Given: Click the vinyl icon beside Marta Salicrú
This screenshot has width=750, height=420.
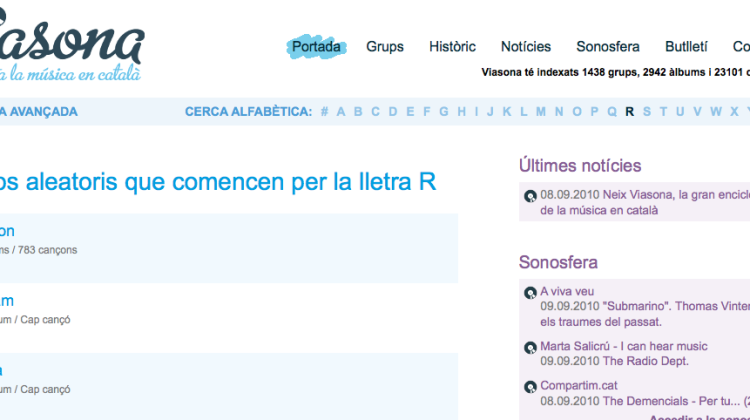Looking at the screenshot, I should pos(530,348).
